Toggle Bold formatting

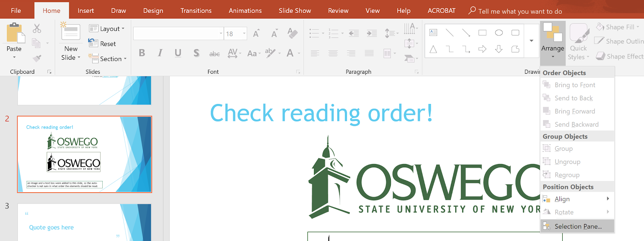pos(142,53)
